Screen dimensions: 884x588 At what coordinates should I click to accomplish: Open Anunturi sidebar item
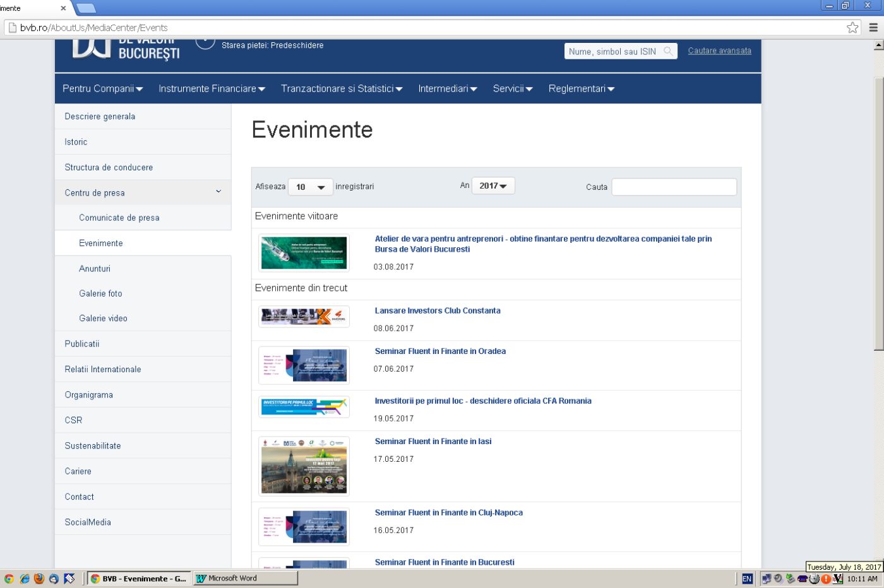(x=143, y=268)
